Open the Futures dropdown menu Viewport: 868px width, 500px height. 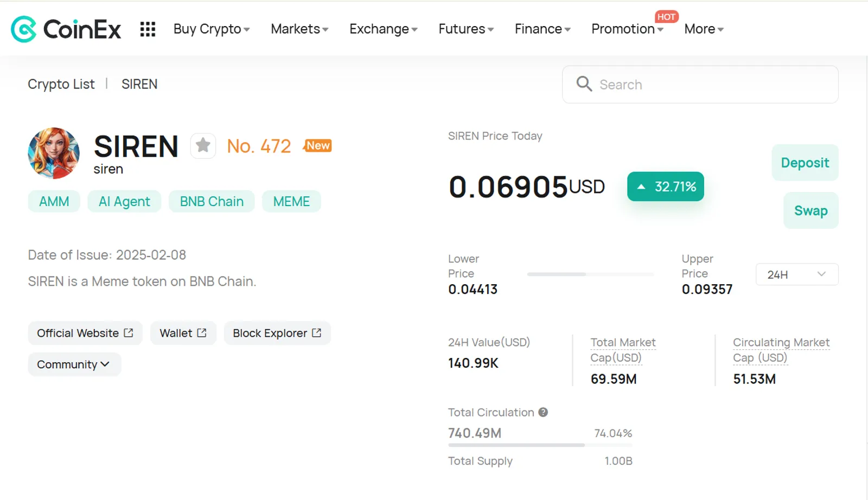[466, 29]
